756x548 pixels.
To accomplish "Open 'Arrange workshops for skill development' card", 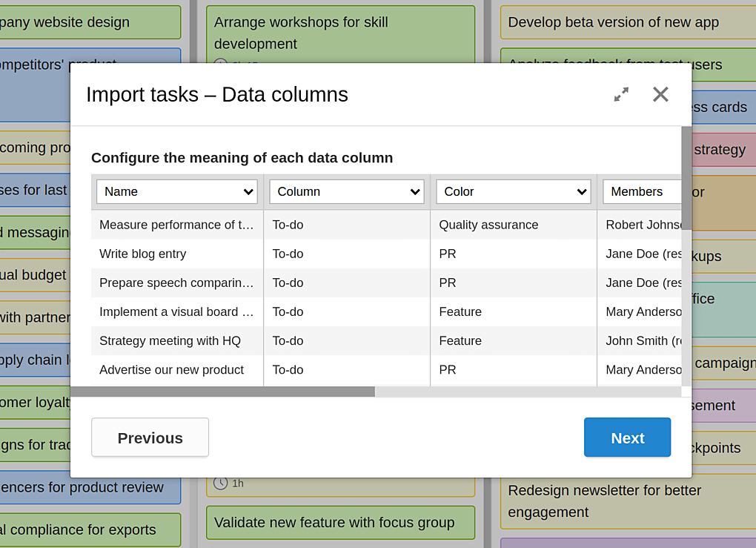I will coord(339,33).
